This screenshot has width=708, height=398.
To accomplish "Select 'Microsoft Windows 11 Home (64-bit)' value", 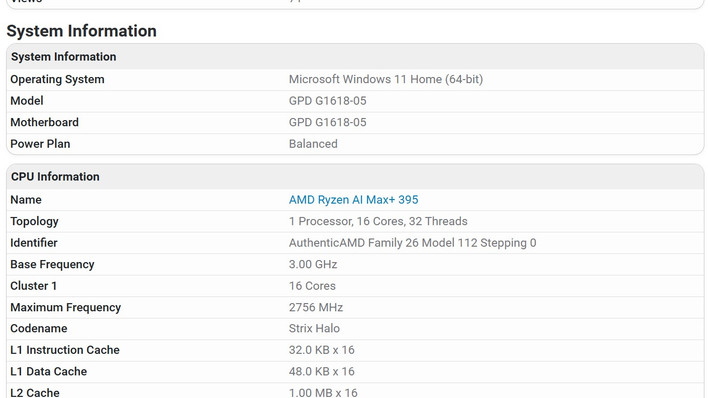I will tap(386, 80).
